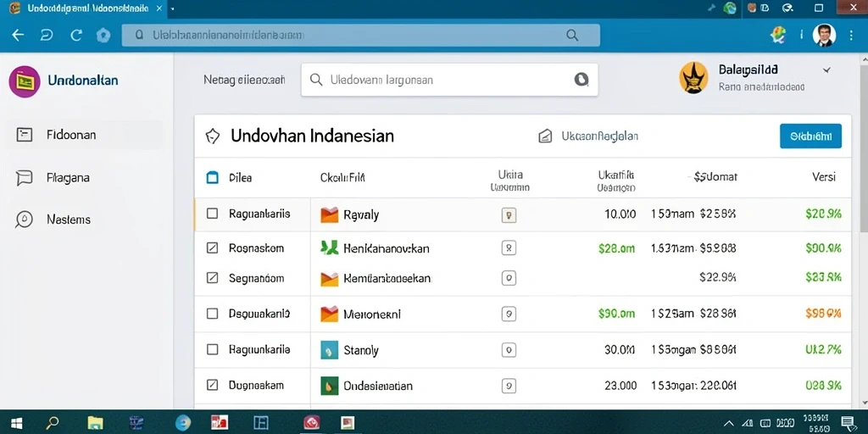Open the home icon in the browser toolbar

103,36
